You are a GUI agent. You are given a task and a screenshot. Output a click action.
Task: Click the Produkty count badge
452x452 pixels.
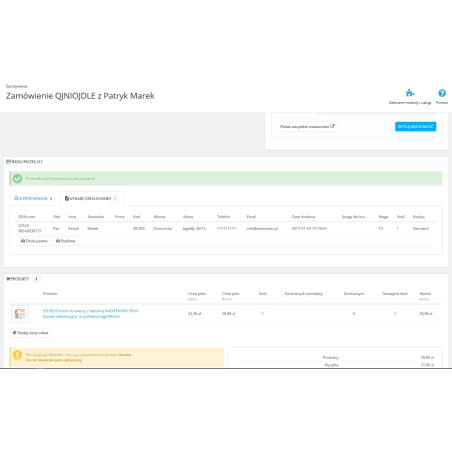click(36, 279)
